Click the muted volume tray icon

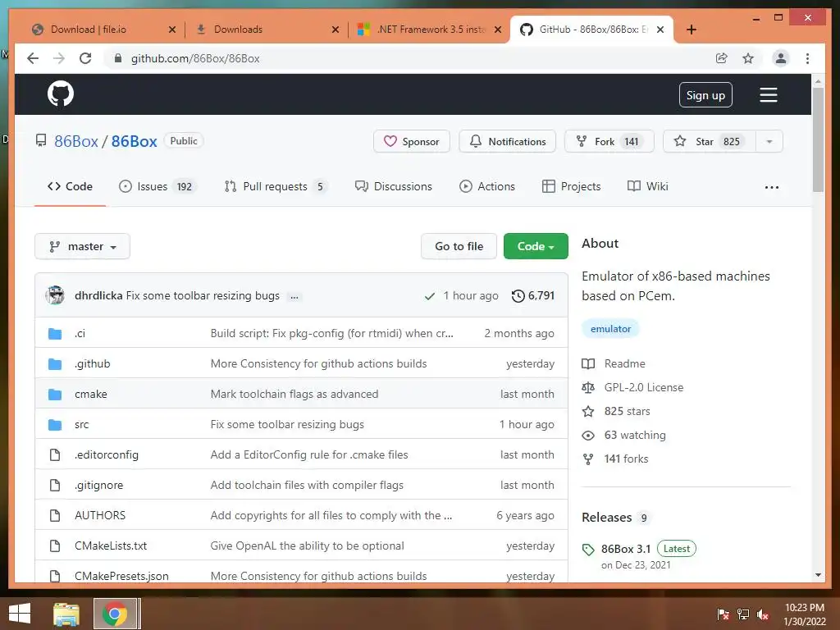(x=763, y=614)
